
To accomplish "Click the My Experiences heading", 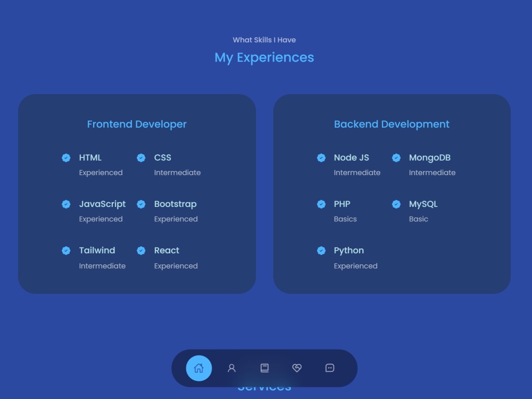I will (x=264, y=57).
